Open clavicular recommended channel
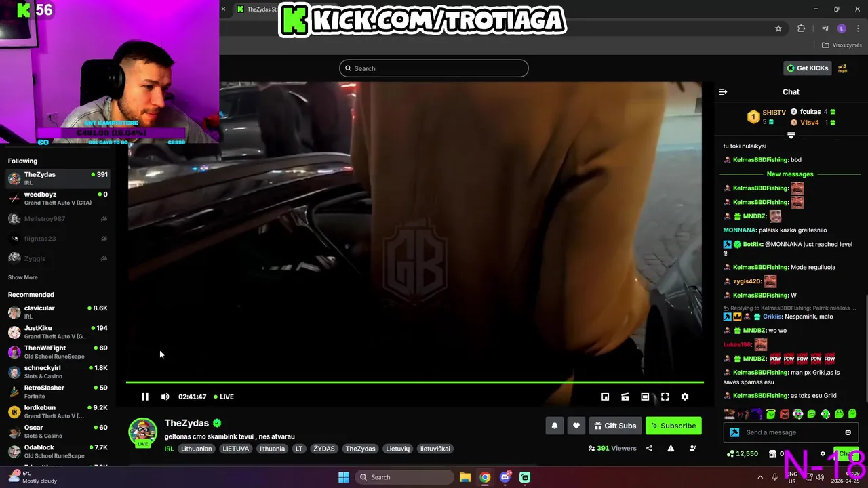Viewport: 868px width, 488px height. point(58,312)
